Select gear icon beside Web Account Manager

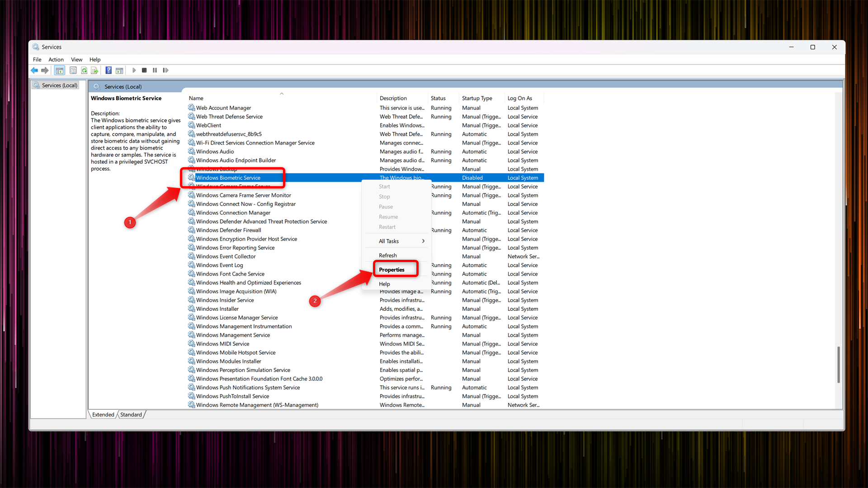[x=192, y=108]
